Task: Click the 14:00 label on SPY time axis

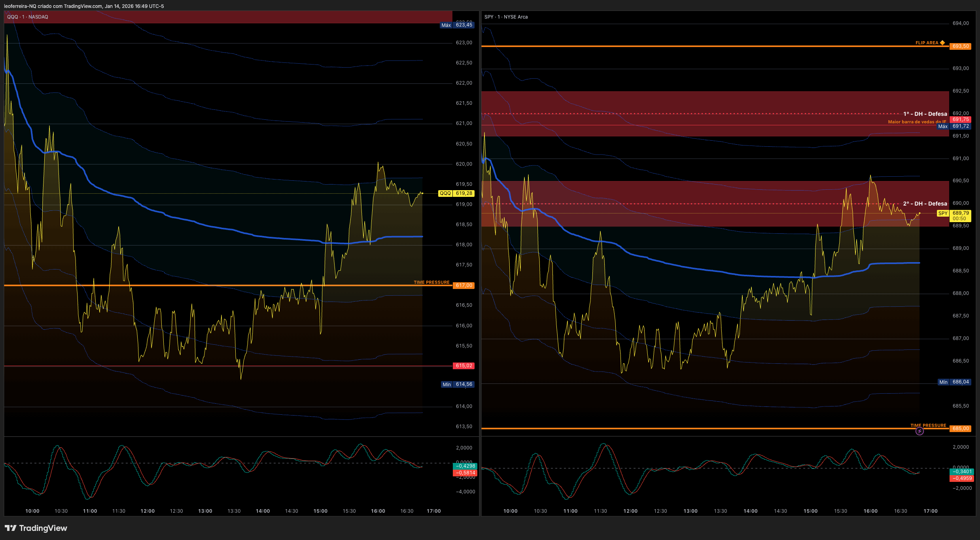Action: [751, 511]
